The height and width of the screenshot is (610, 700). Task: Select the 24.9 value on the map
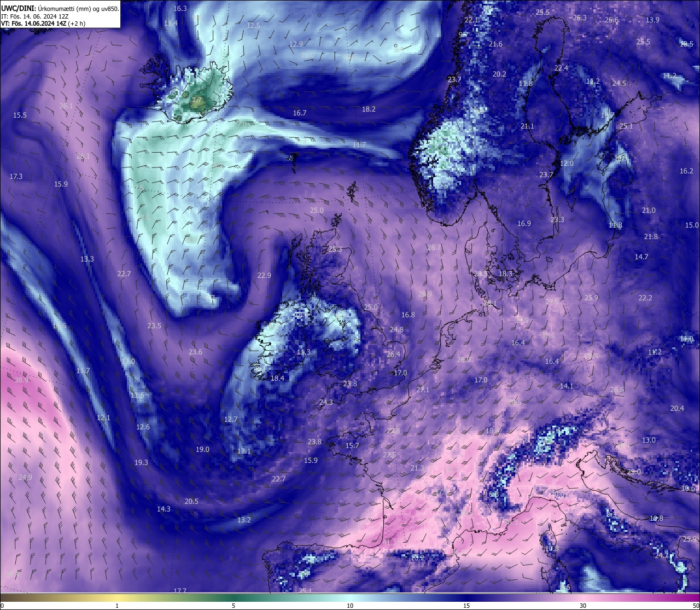tap(25, 478)
